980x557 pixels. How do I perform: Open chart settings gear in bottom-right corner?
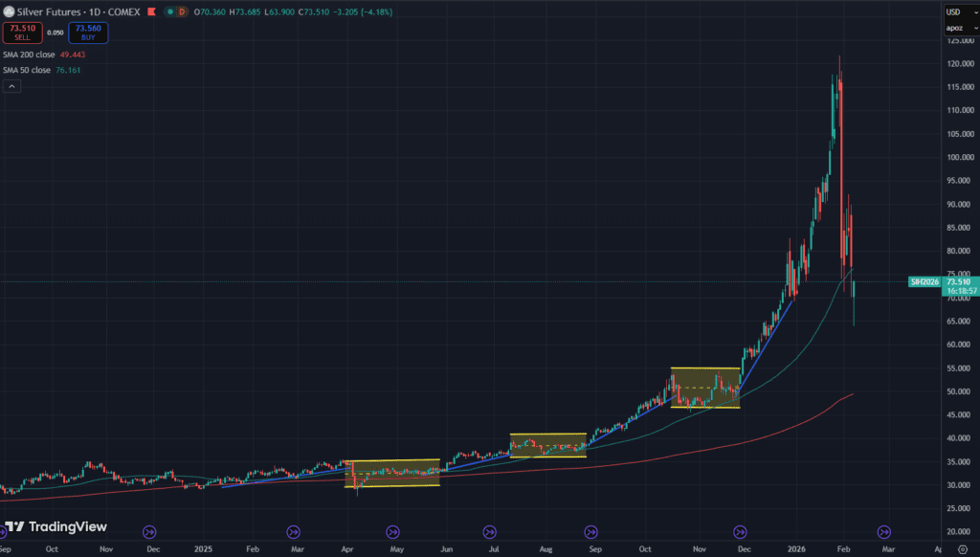coord(962,550)
